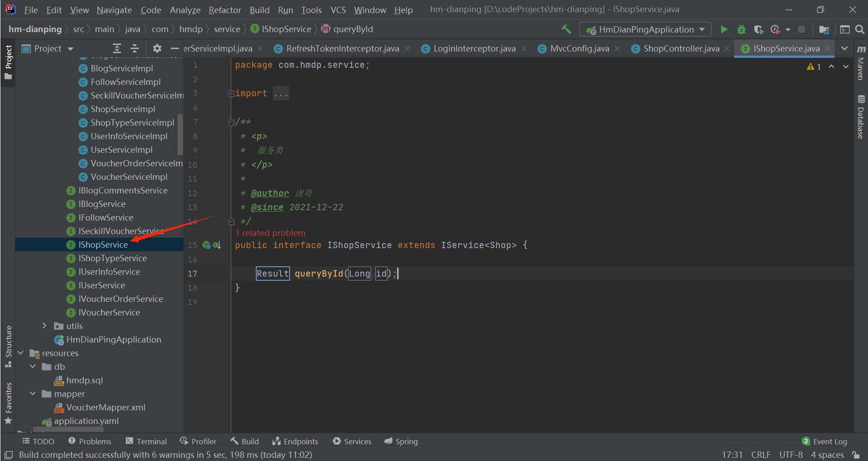Go to previous highlighted error arrow
This screenshot has height=461, width=868.
(x=831, y=67)
